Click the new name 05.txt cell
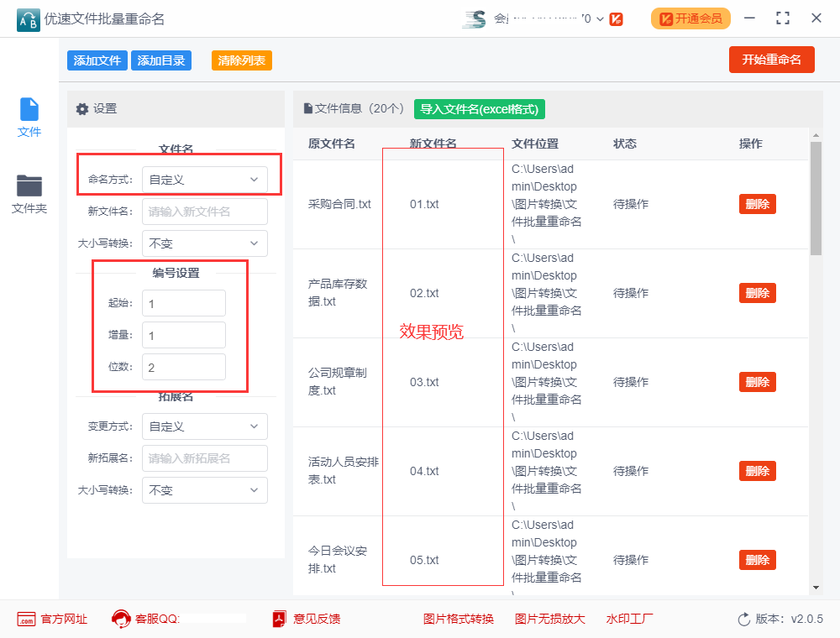 (424, 560)
